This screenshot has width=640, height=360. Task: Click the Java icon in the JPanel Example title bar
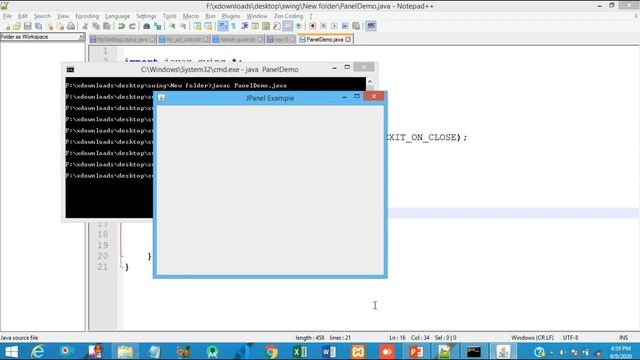tap(162, 98)
